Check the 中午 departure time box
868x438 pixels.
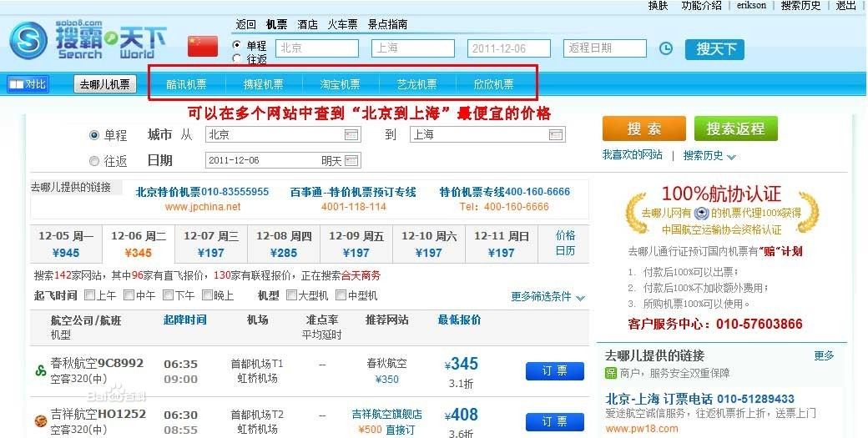coord(129,295)
